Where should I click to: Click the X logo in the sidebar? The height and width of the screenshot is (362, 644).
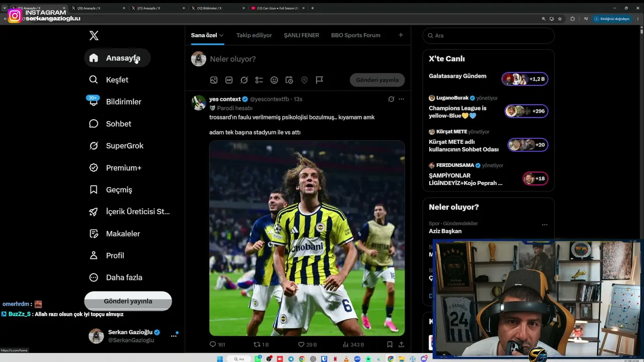coord(94,35)
